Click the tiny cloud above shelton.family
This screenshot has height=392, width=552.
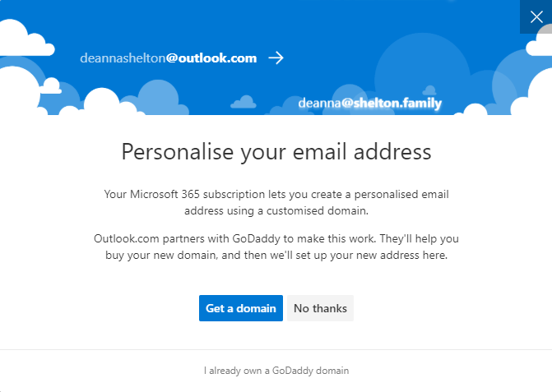[x=429, y=90]
